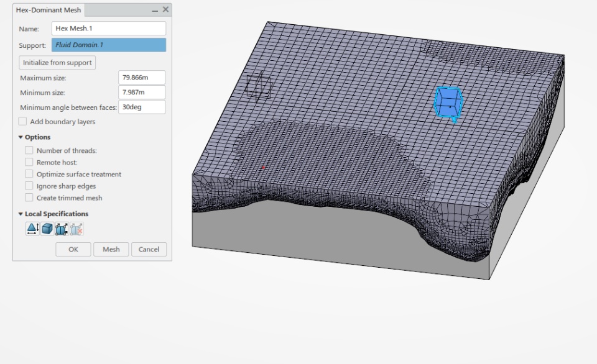Select the blue highlighted box in viewport
The image size is (597, 364).
coord(448,102)
